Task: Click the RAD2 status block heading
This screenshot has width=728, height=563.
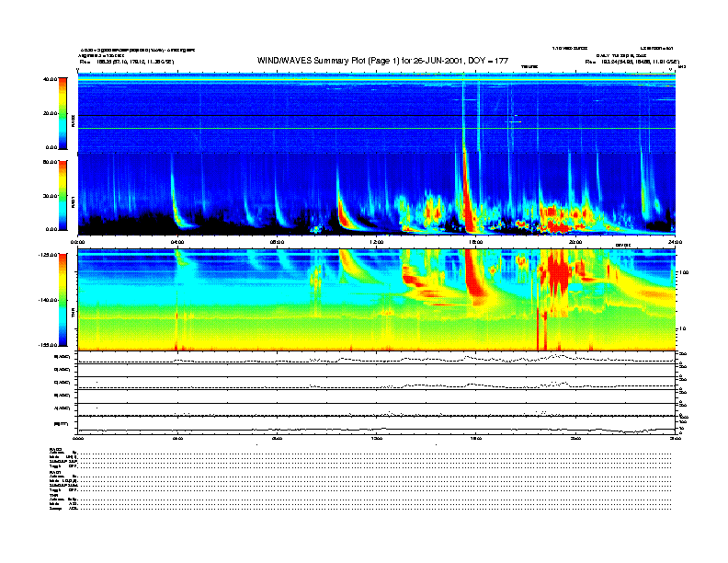Action: coord(56,448)
